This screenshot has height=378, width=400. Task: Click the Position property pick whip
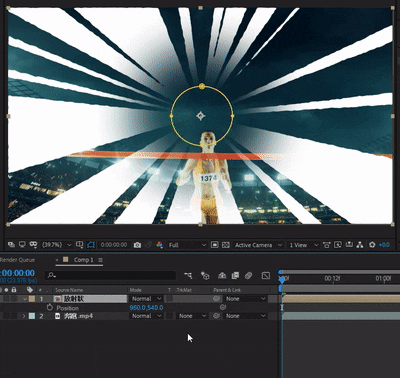tap(223, 307)
